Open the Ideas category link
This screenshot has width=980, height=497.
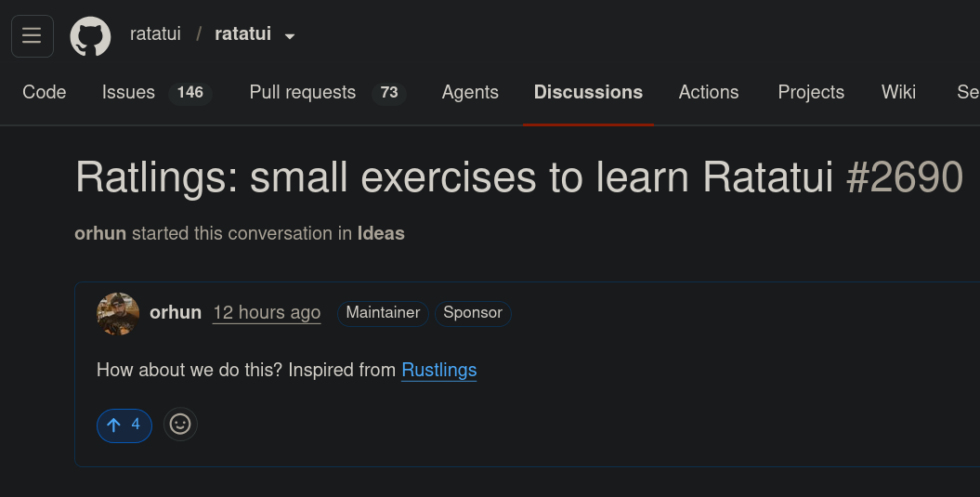point(381,233)
